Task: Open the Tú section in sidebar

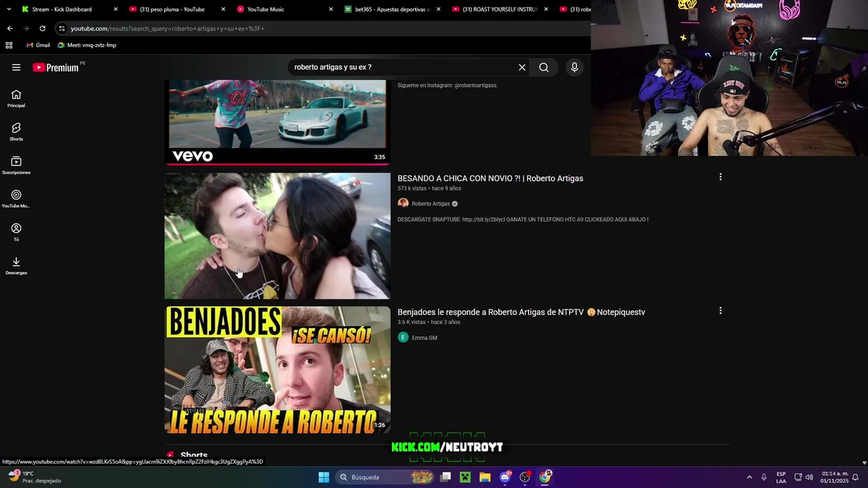Action: coord(16,232)
